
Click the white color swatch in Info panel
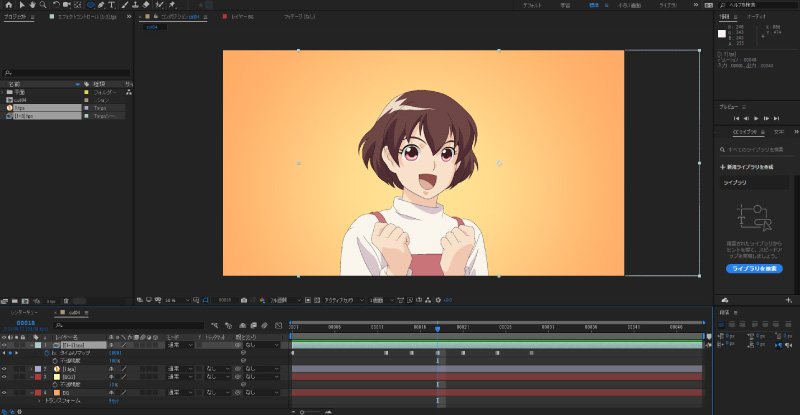pyautogui.click(x=722, y=34)
